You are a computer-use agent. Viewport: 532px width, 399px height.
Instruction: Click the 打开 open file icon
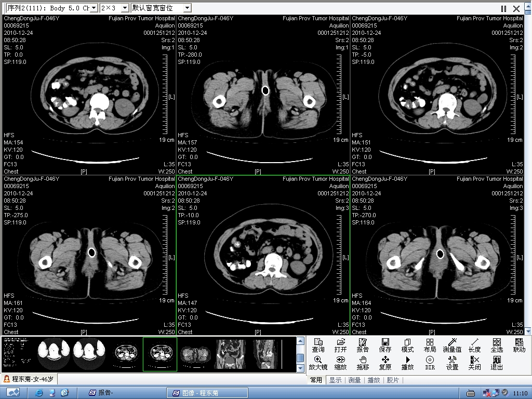tap(340, 345)
